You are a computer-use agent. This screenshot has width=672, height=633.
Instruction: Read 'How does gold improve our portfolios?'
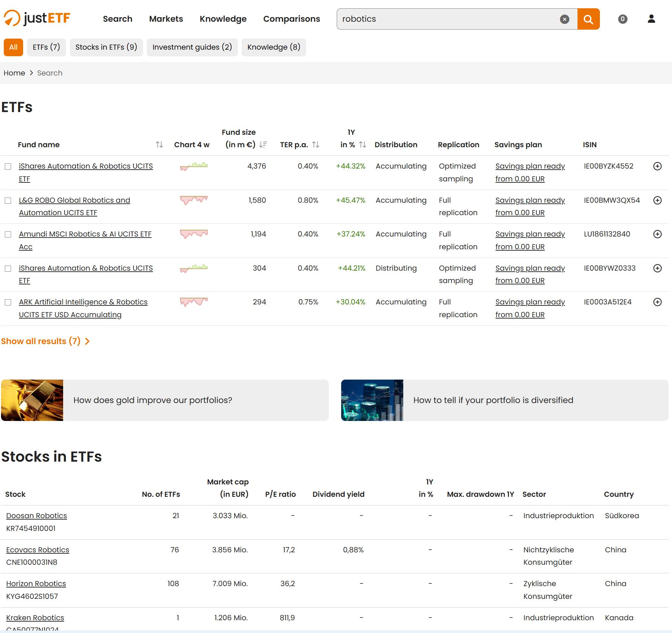click(x=153, y=400)
